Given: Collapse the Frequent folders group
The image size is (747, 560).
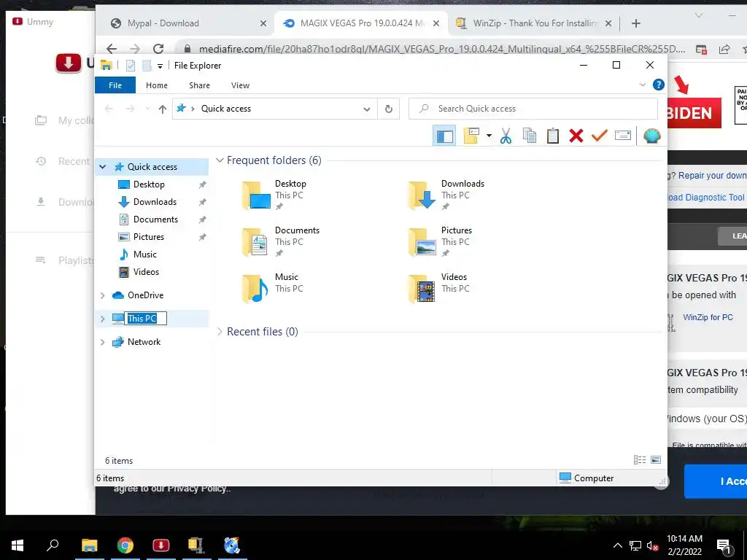Looking at the screenshot, I should coord(220,160).
